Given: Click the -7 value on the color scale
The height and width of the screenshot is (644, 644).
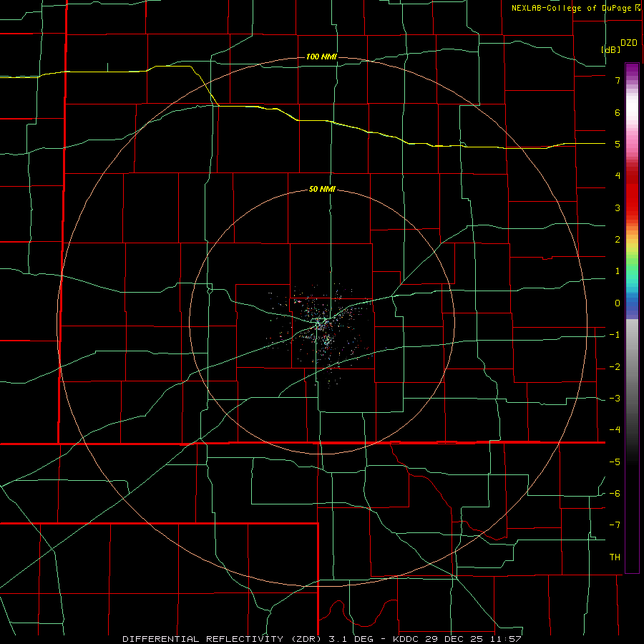Looking at the screenshot, I should point(615,525).
